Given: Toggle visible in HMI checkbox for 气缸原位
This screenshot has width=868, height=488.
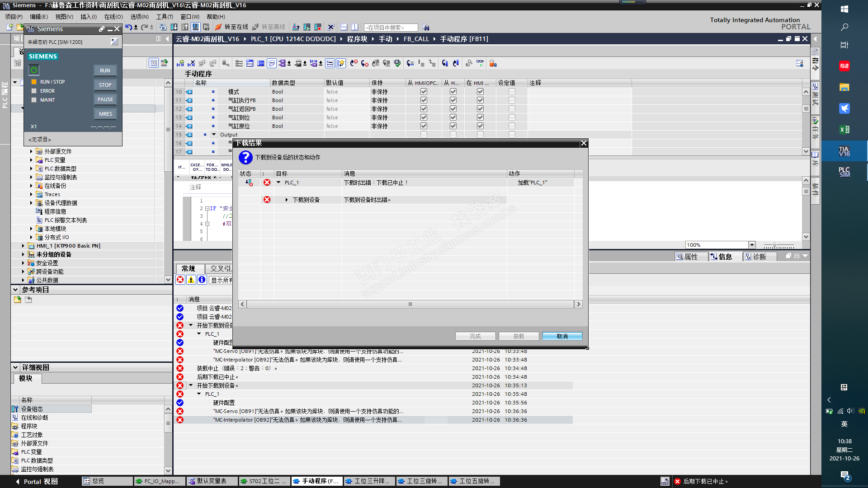Looking at the screenshot, I should [x=480, y=126].
